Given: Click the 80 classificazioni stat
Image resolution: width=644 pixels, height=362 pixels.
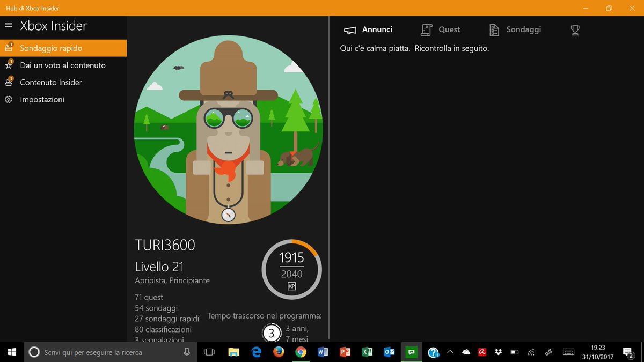Looking at the screenshot, I should (163, 329).
